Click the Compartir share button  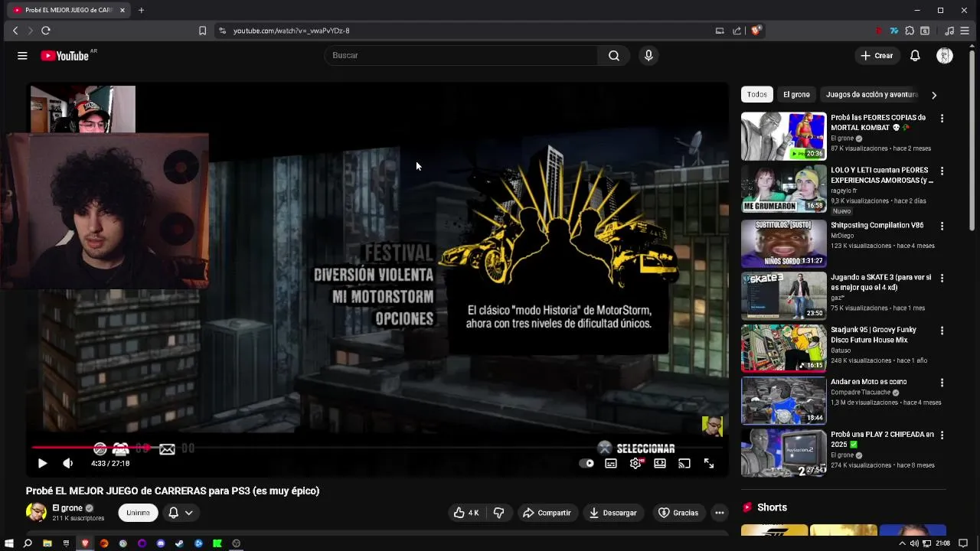point(547,513)
